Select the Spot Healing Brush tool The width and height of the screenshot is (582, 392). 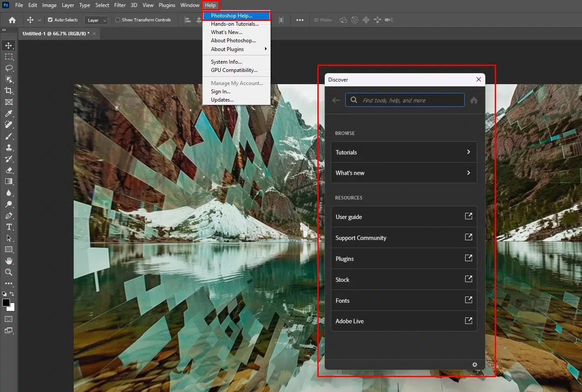[x=9, y=125]
